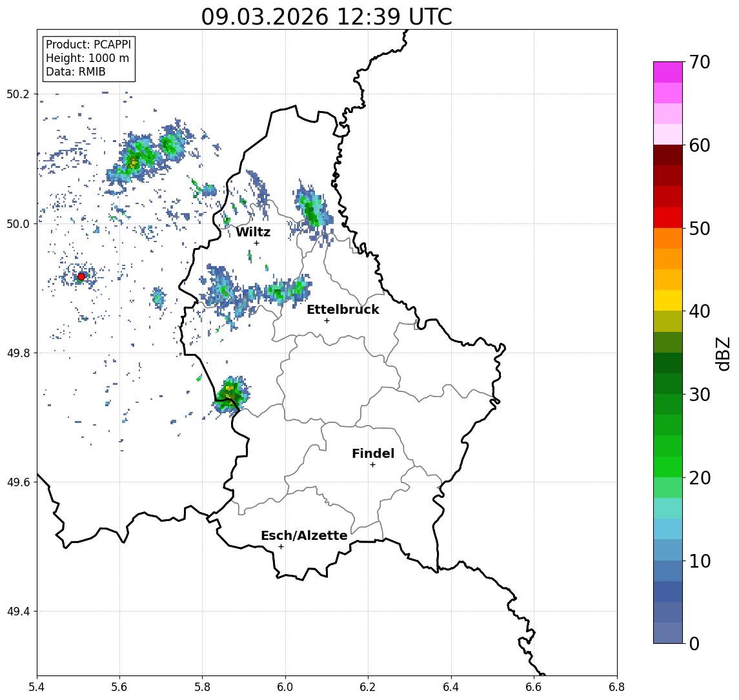Click the 40 tick on the colorbar
The height and width of the screenshot is (700, 739).
[700, 311]
